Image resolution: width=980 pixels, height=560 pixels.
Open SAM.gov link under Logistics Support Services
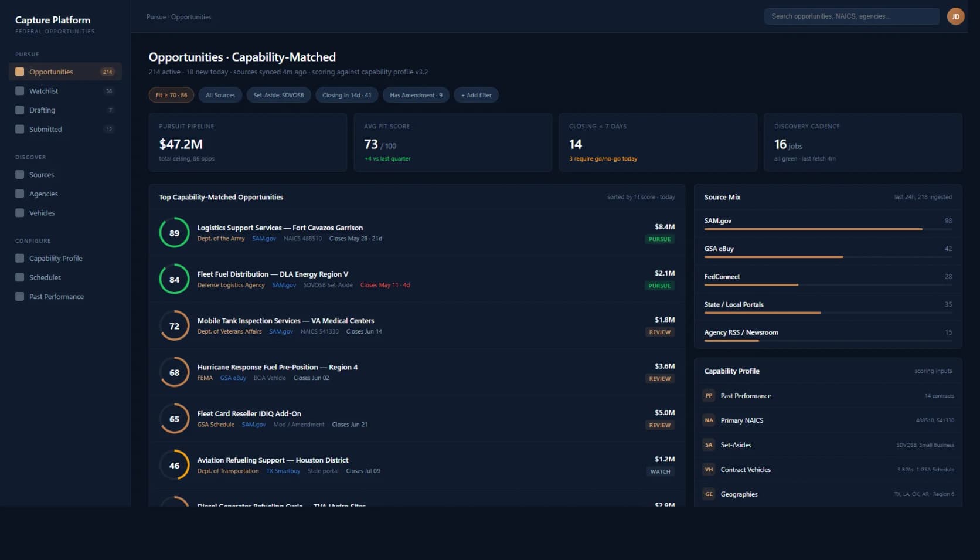click(x=264, y=239)
